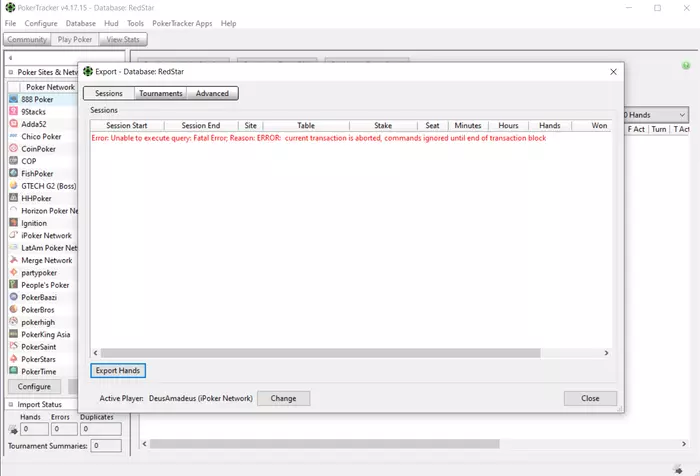The width and height of the screenshot is (700, 476).
Task: Click the partypoker site icon
Action: pyautogui.click(x=14, y=272)
